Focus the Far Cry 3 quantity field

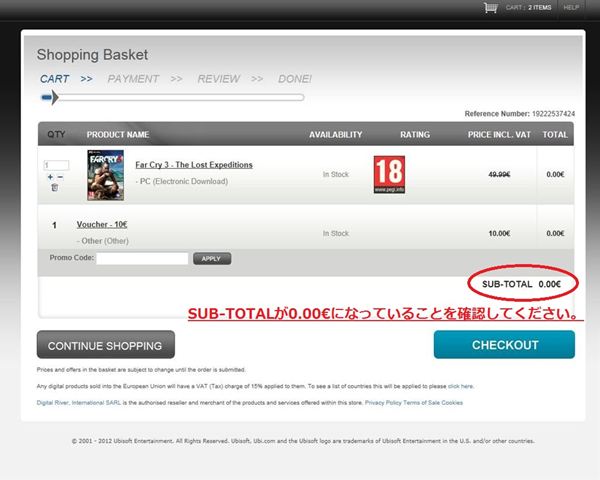pyautogui.click(x=56, y=165)
